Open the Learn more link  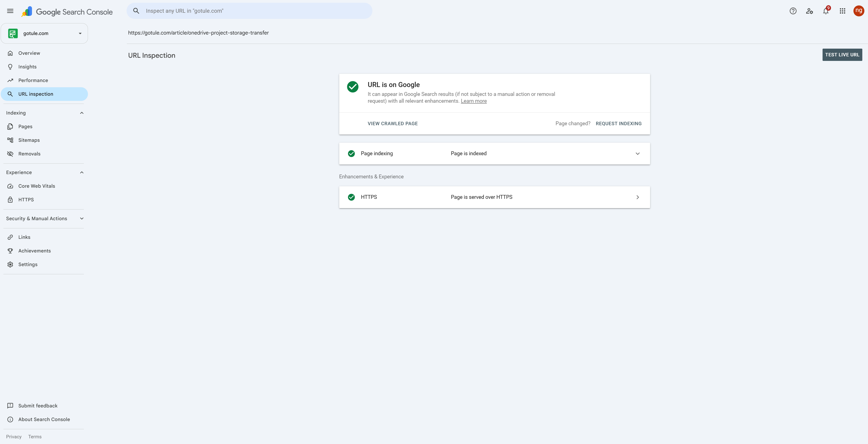point(474,101)
